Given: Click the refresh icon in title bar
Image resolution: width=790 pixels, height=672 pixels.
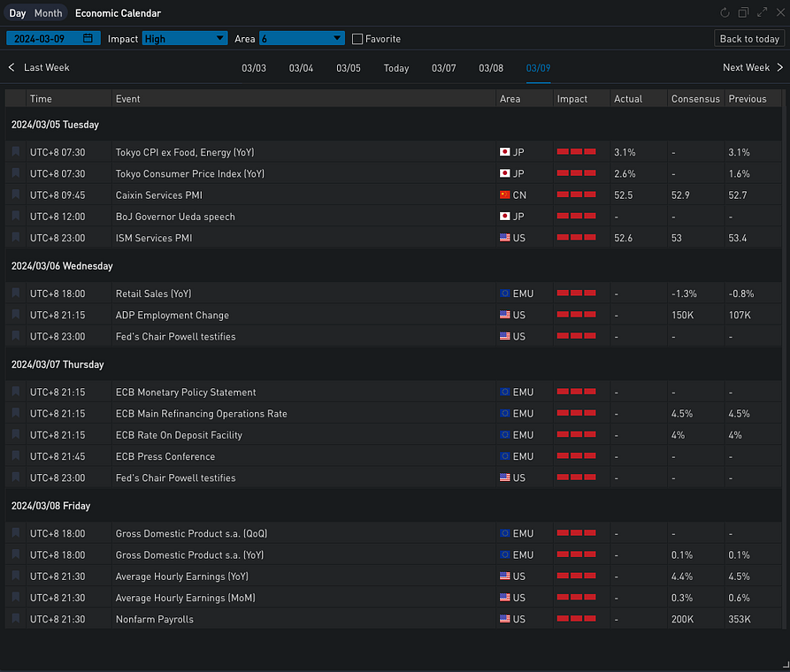Looking at the screenshot, I should (725, 13).
